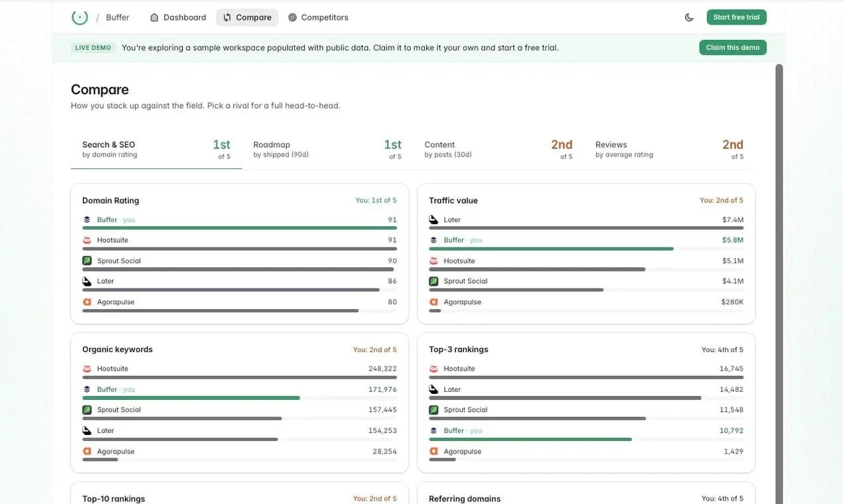Click Agorapulse's $280K traffic value
Screen dimensions: 843x504
732,302
